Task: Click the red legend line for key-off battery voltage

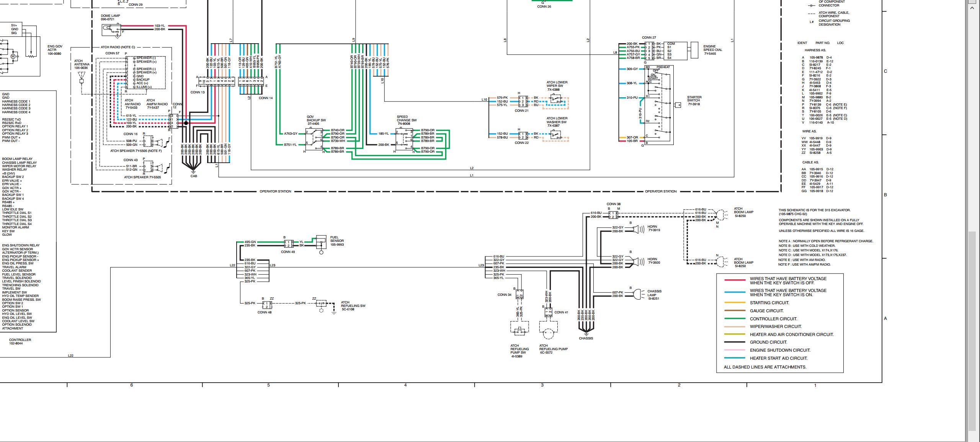Action: click(x=735, y=280)
